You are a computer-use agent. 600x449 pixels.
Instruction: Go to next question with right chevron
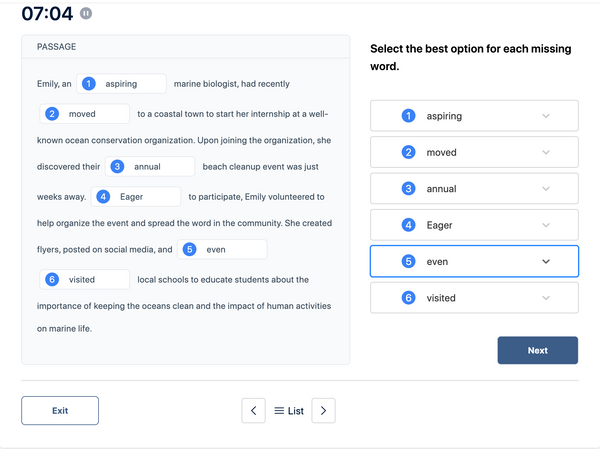tap(323, 411)
